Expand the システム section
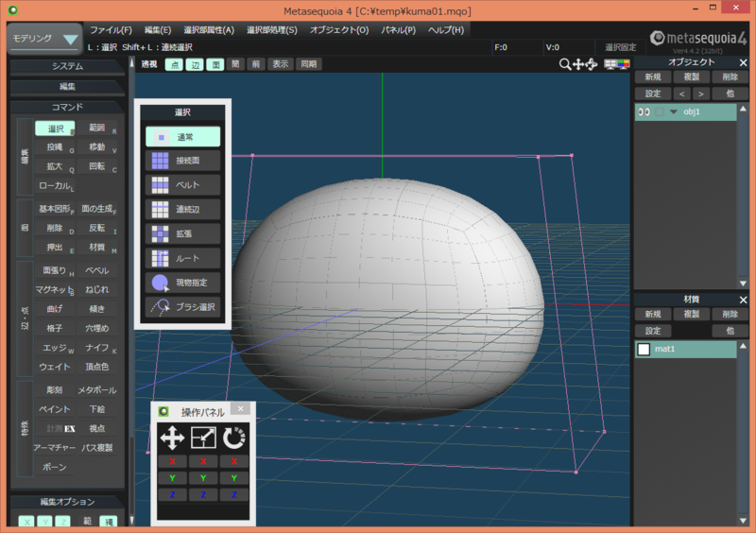The width and height of the screenshot is (756, 533). coord(67,66)
